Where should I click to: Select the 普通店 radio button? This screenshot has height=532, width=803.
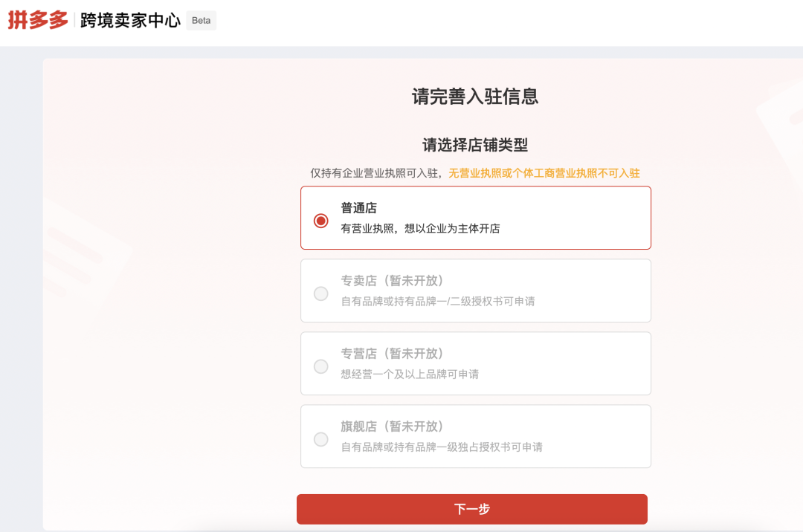pyautogui.click(x=321, y=221)
